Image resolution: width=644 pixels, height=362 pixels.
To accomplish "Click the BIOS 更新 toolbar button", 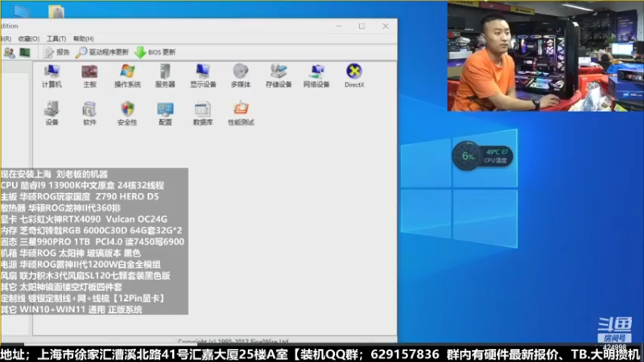I will [x=155, y=52].
